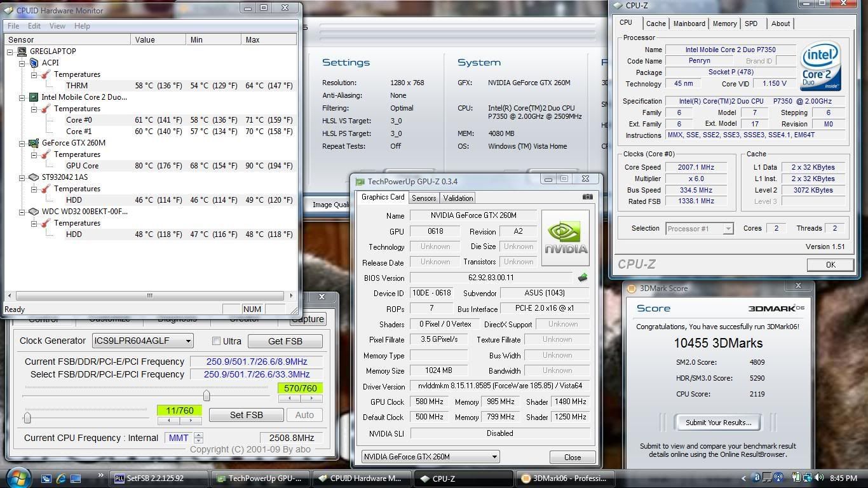The height and width of the screenshot is (488, 868).
Task: Click the GREGLAPTOP computer icon
Action: (x=22, y=51)
